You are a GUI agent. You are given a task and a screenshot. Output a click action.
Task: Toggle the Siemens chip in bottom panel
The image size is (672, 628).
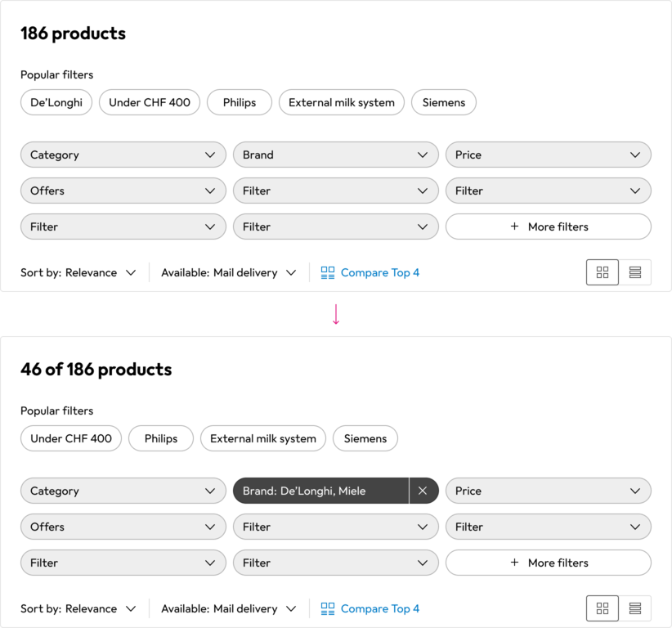(365, 438)
